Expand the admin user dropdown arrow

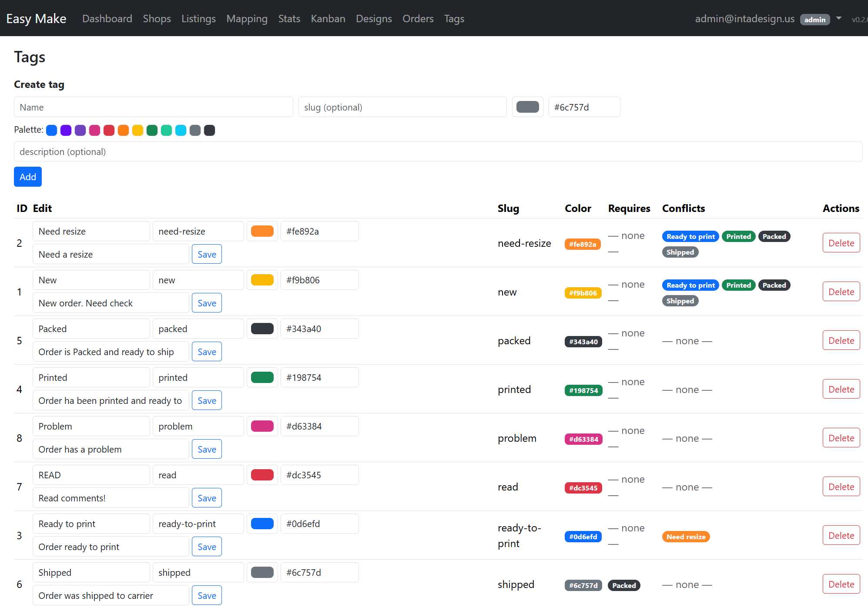[839, 18]
